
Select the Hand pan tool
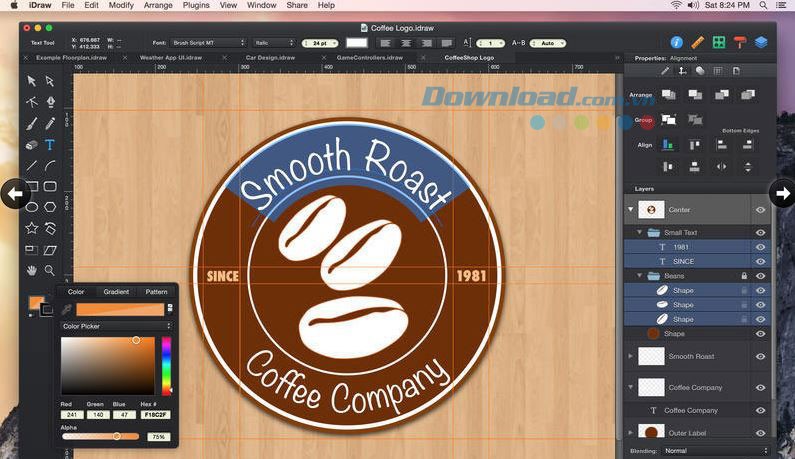[31, 270]
